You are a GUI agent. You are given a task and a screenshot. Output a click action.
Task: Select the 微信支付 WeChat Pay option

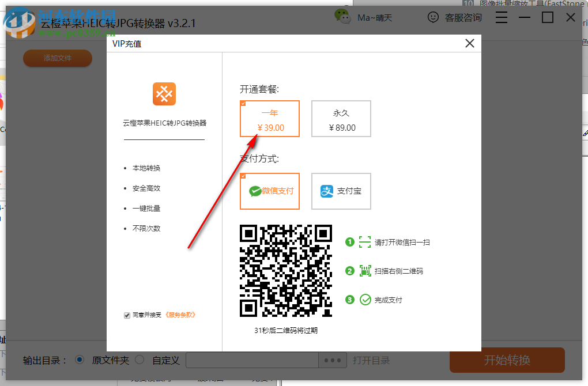[269, 191]
